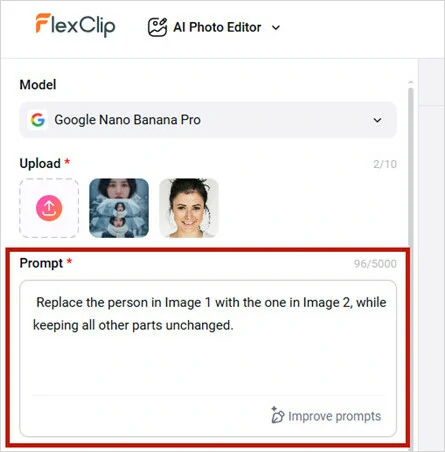Viewport: 445px width, 452px height.
Task: Click inside the prompt text area
Action: 208,358
